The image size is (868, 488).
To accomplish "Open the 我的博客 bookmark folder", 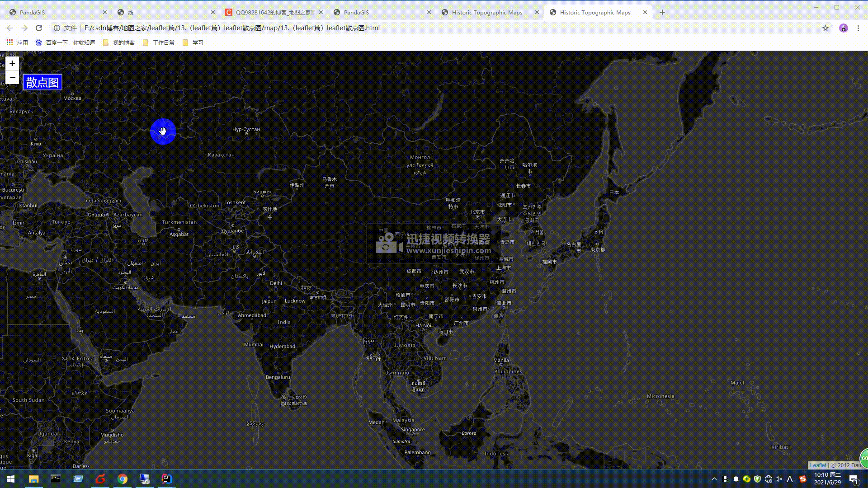I will [x=119, y=42].
